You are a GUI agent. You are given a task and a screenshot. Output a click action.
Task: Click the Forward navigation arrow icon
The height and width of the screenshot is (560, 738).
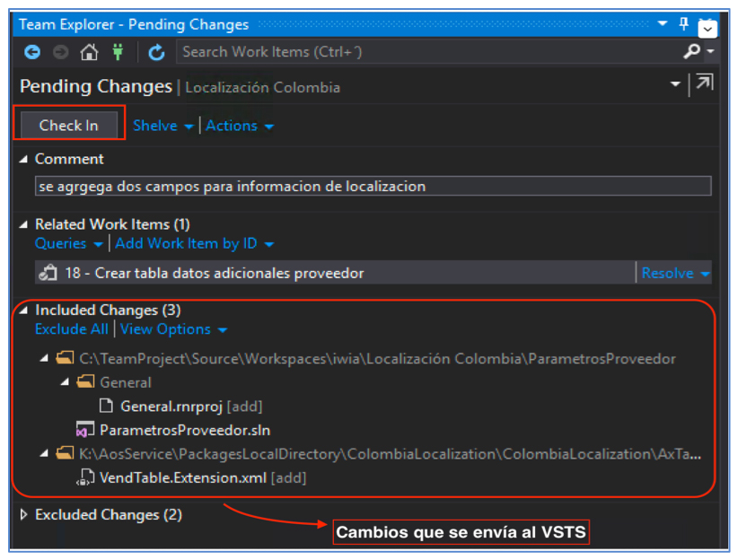60,52
